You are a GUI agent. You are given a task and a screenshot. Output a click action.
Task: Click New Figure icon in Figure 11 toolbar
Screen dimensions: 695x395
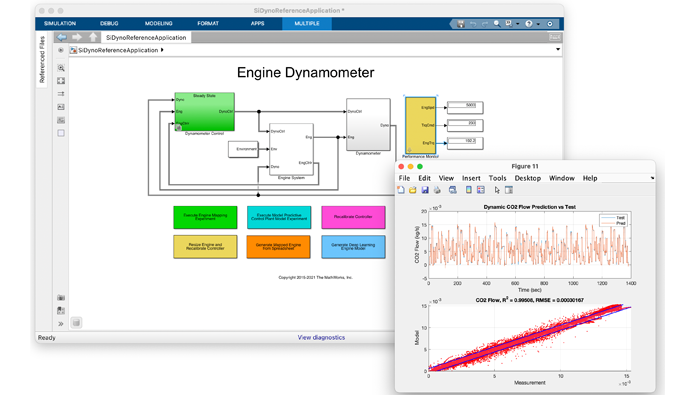click(401, 190)
